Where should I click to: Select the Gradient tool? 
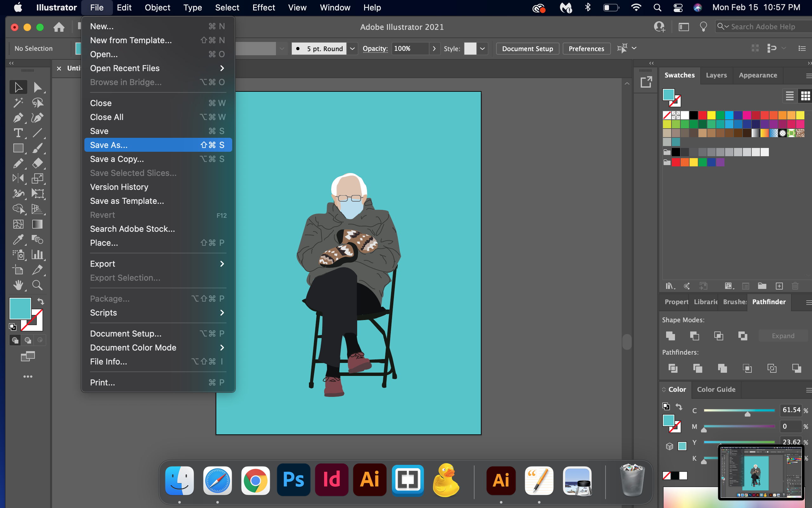pos(37,224)
